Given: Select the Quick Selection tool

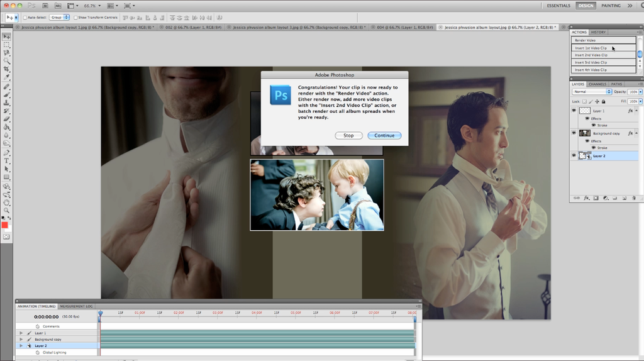Looking at the screenshot, I should click(x=6, y=61).
